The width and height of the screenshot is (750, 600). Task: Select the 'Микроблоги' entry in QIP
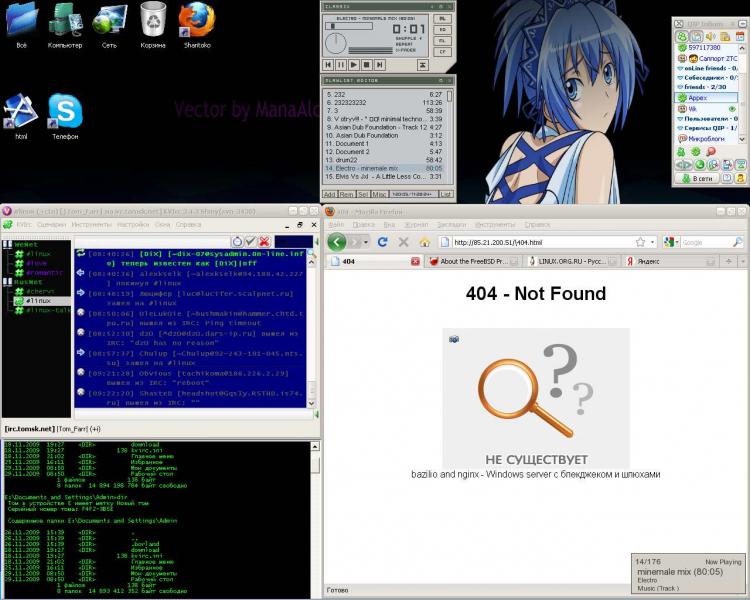[707, 139]
